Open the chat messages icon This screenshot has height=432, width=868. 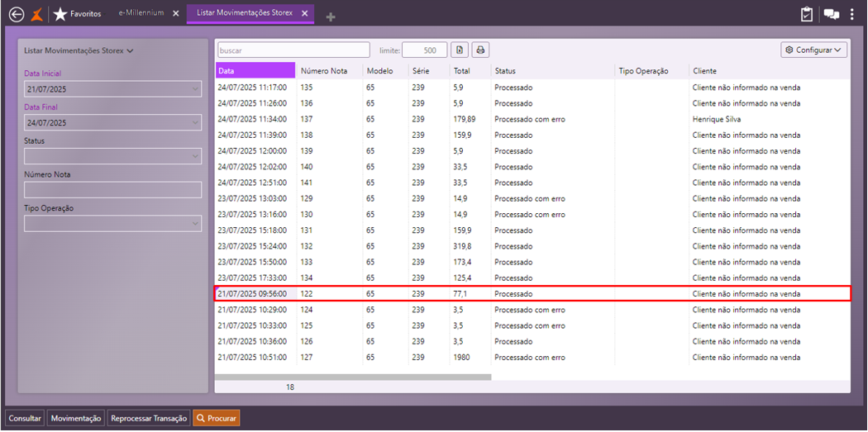click(x=832, y=14)
